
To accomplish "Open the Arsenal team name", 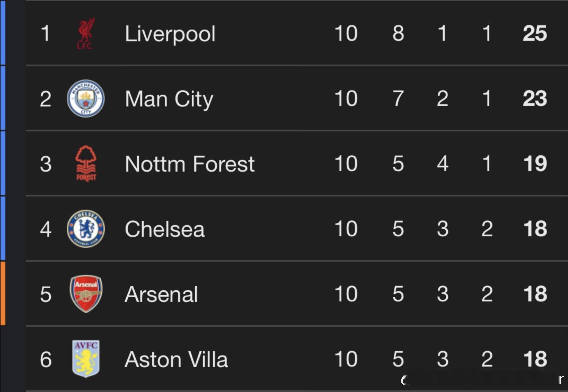I will point(161,294).
